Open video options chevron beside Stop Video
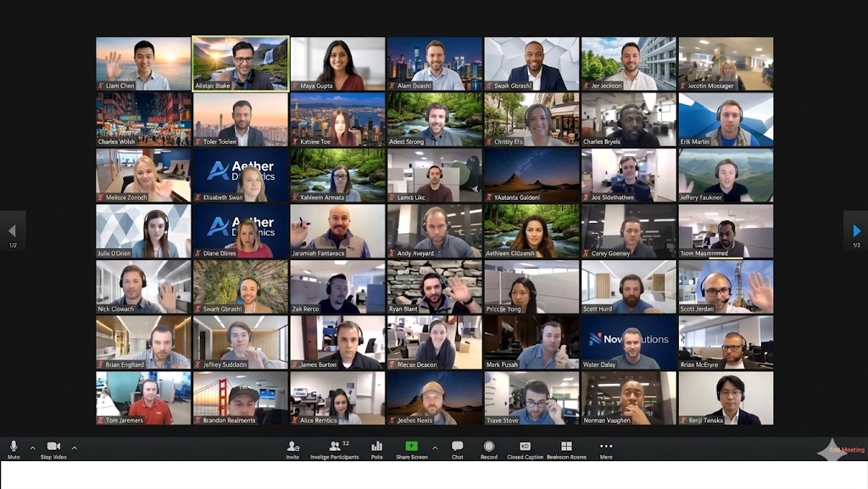Image resolution: width=868 pixels, height=489 pixels. point(75,447)
